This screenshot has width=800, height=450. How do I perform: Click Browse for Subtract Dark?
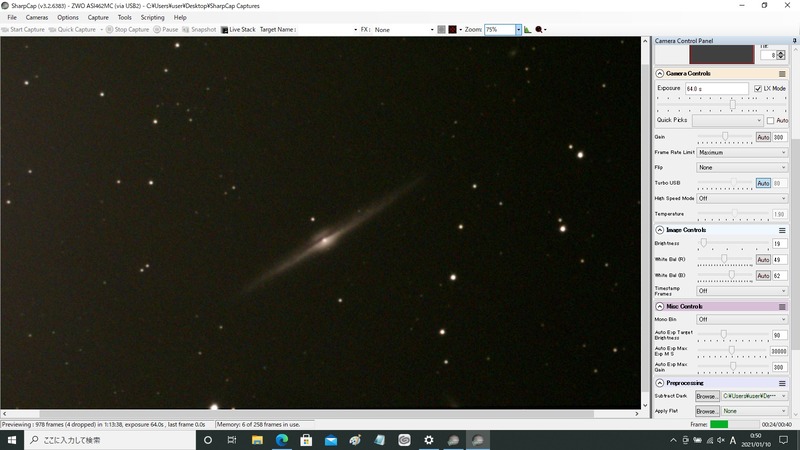[707, 396]
